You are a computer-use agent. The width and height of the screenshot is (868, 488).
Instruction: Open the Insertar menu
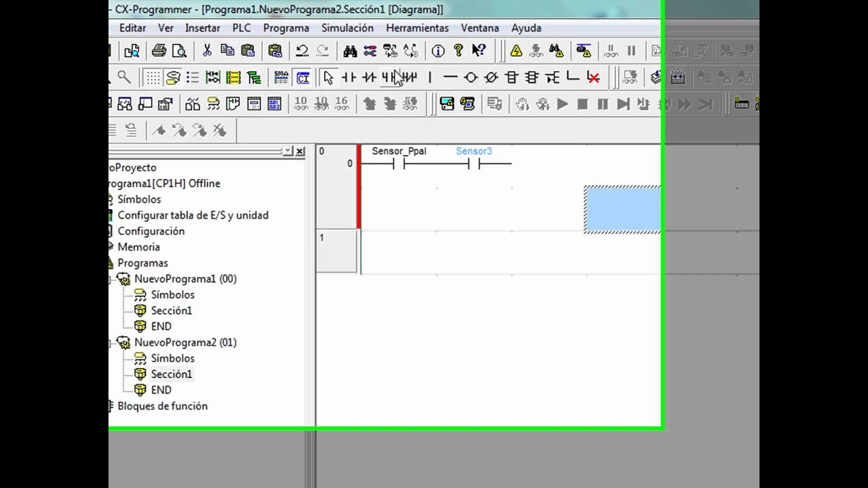pos(203,28)
